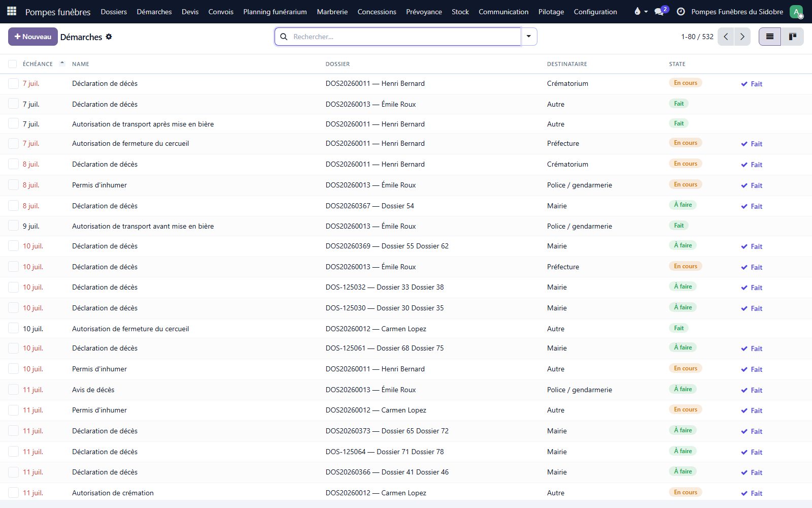
Task: Select all rows with header checkbox
Action: (x=13, y=64)
